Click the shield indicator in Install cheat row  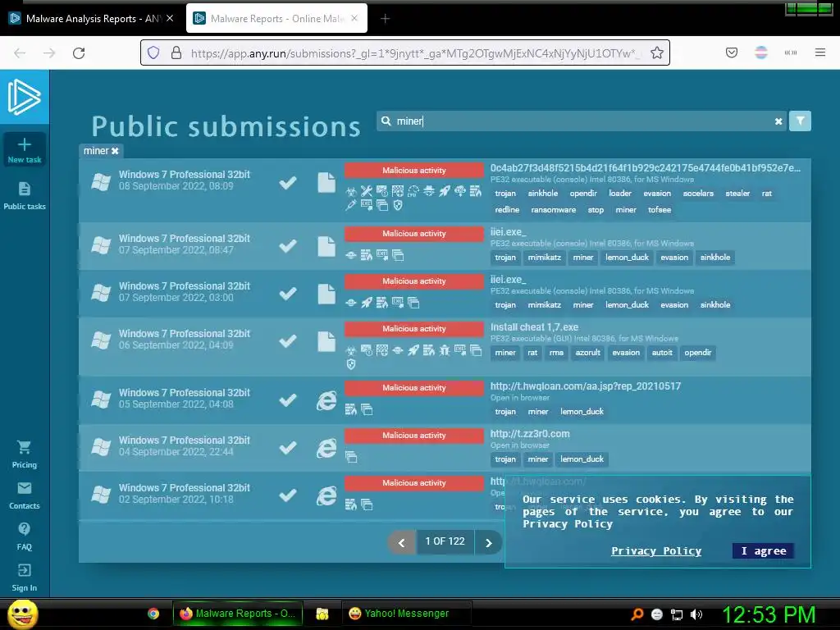click(351, 365)
